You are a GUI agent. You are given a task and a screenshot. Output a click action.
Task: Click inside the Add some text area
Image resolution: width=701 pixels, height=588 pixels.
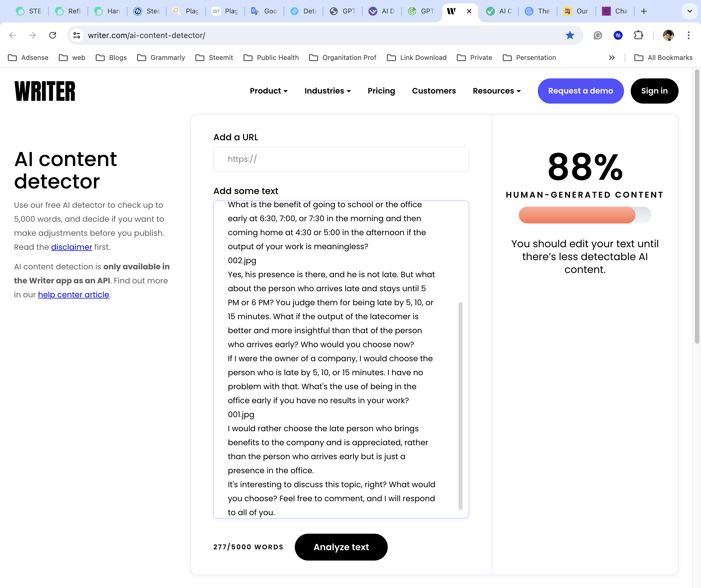(341, 359)
